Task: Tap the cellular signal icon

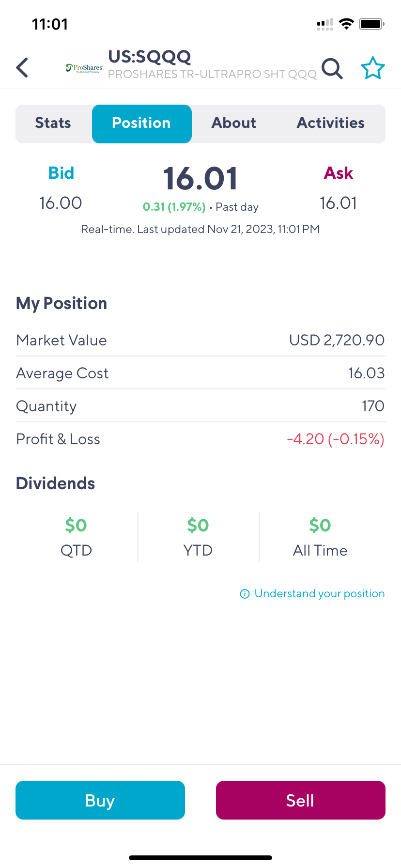Action: pos(325,24)
